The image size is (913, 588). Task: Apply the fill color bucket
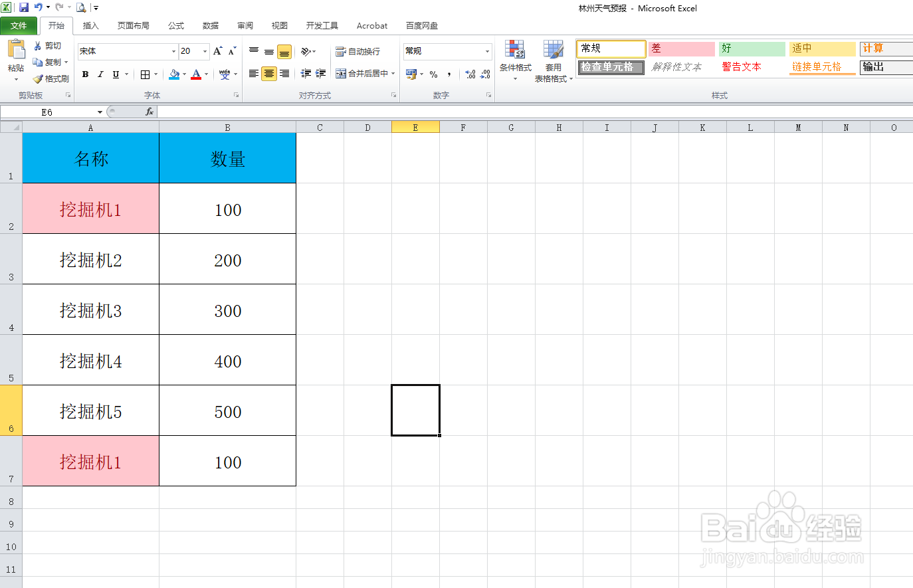point(174,74)
